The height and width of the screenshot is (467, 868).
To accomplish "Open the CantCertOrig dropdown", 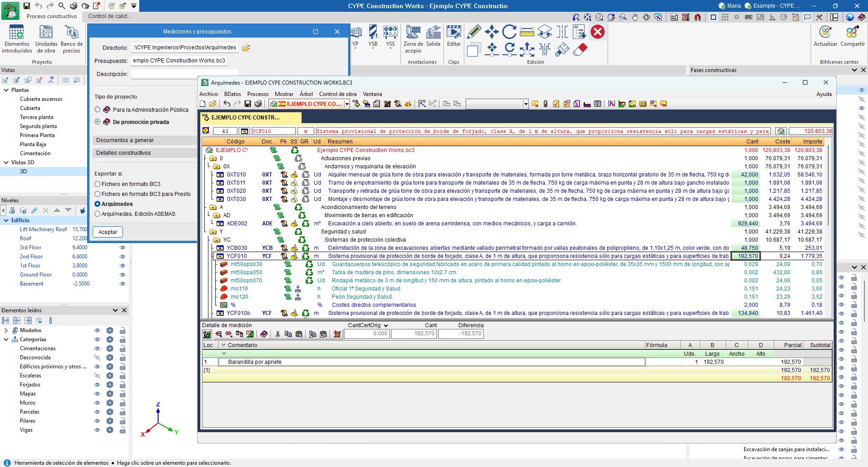I will pos(386,326).
